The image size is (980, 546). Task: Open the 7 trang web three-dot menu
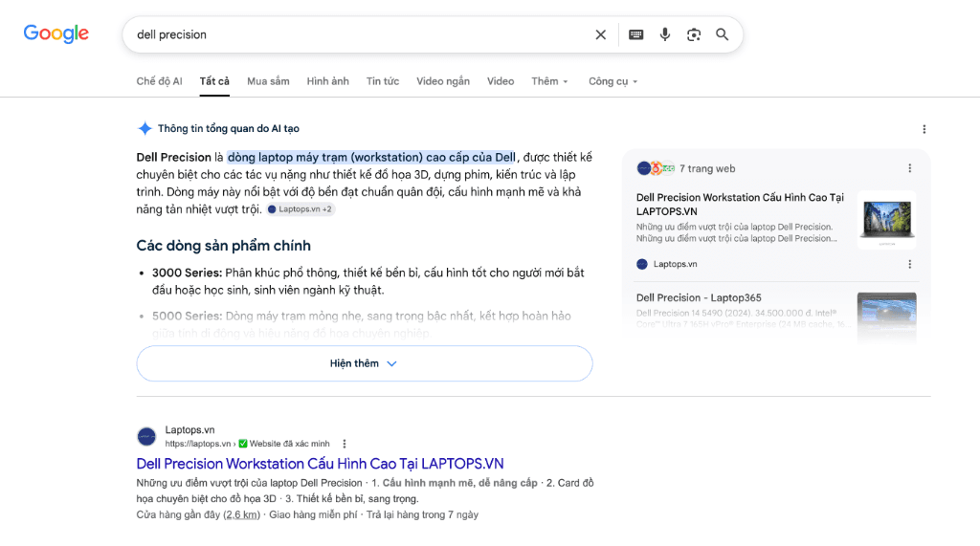[910, 168]
